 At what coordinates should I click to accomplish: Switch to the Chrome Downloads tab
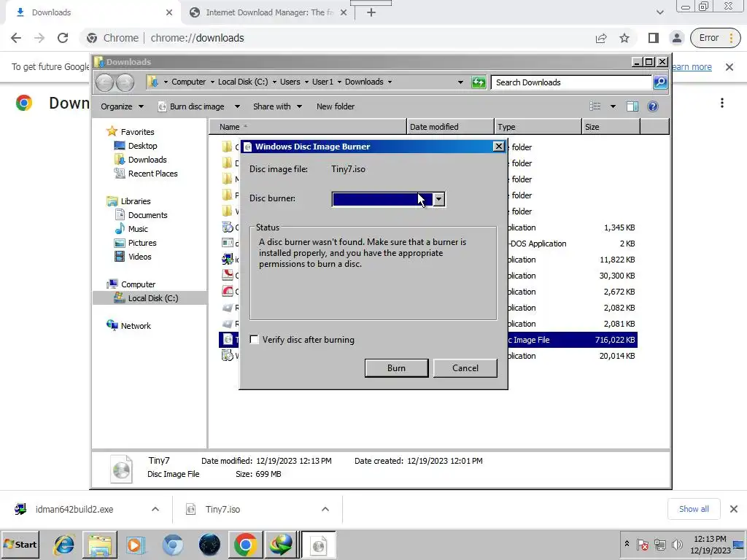point(93,12)
